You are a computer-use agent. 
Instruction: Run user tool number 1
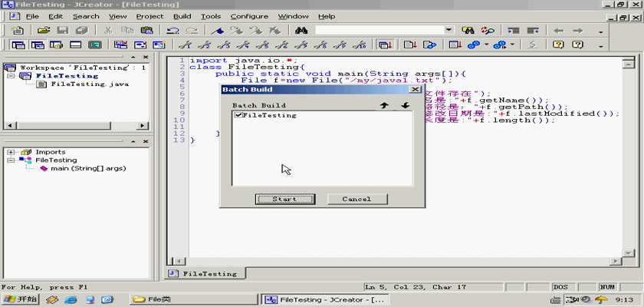[x=186, y=45]
